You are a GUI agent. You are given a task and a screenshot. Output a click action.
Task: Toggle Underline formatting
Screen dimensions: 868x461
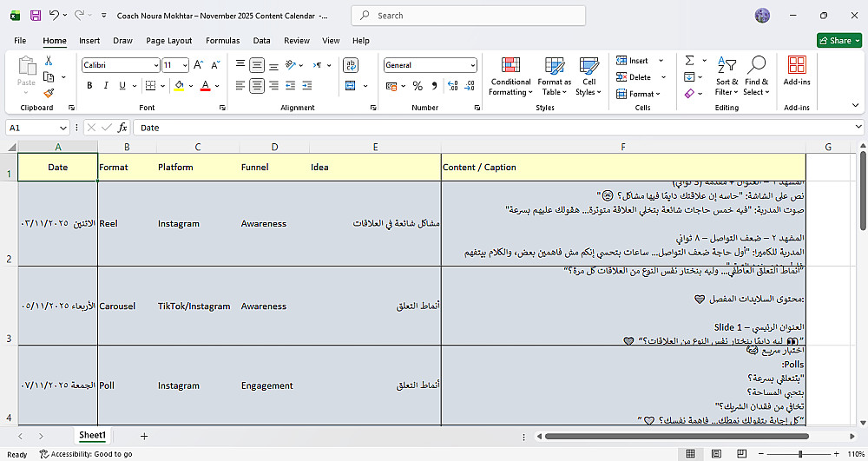[x=122, y=85]
